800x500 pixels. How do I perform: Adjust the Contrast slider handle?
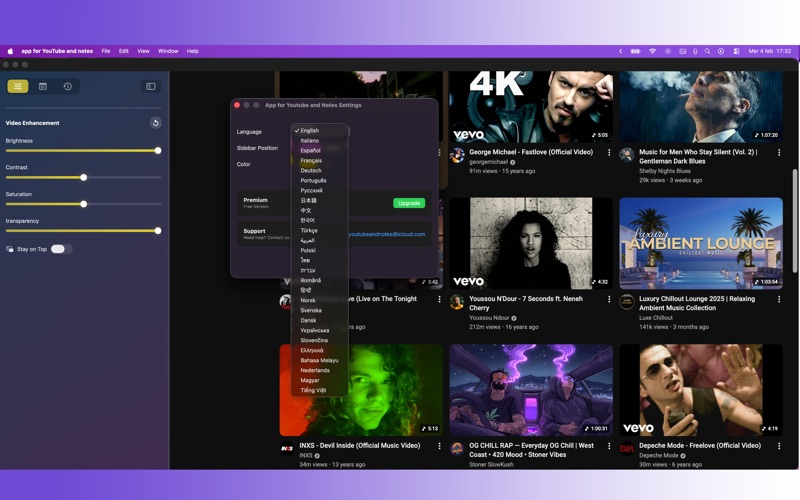(x=84, y=178)
